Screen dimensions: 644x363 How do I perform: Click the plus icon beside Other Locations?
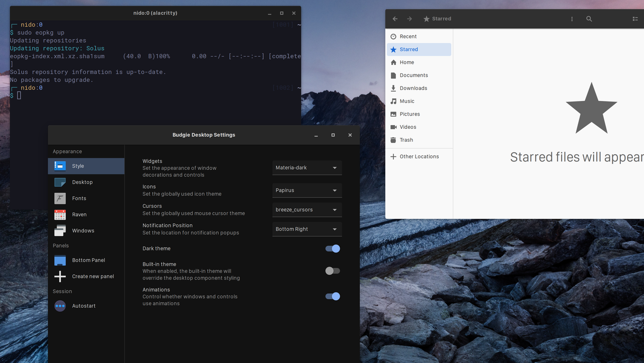tap(393, 156)
